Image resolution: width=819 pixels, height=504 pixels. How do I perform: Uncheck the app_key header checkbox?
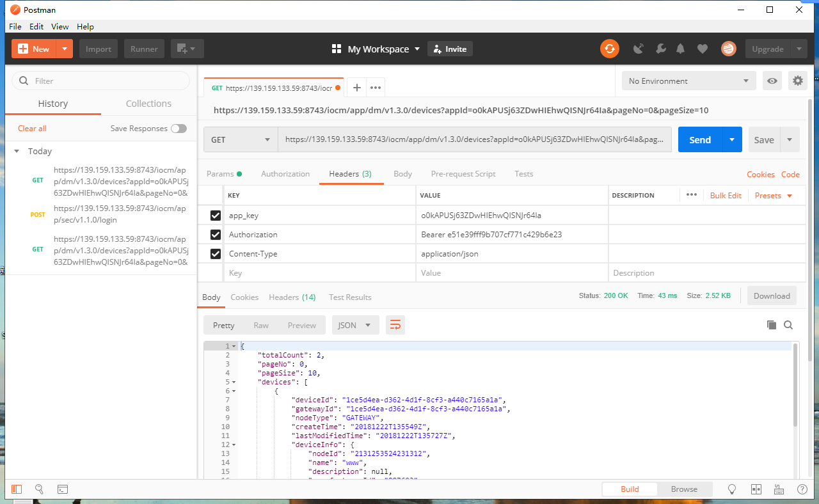(216, 216)
